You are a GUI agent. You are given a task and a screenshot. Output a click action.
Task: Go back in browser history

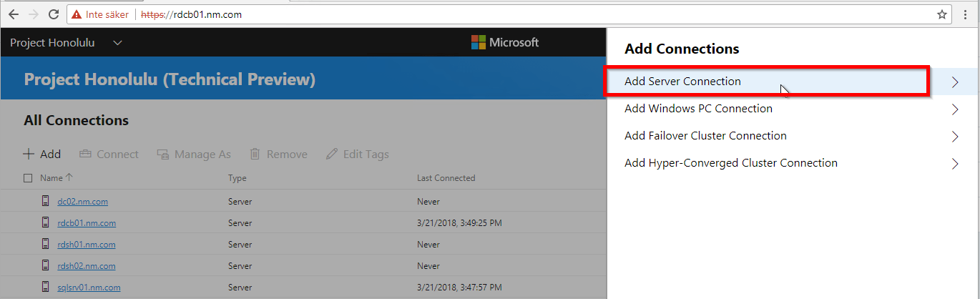coord(14,14)
